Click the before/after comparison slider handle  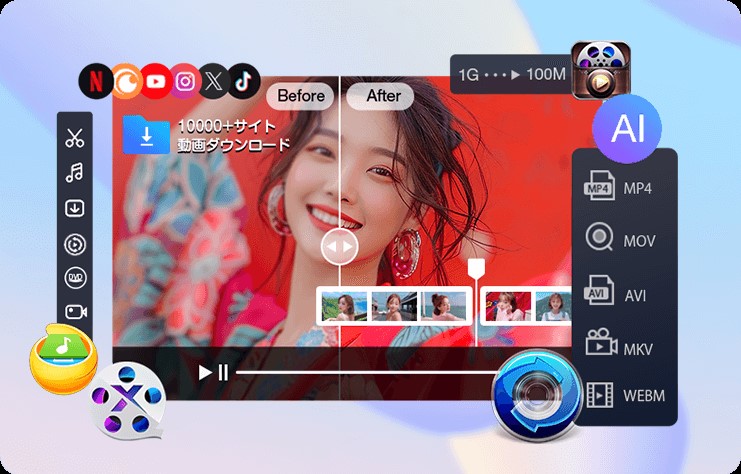tap(339, 246)
